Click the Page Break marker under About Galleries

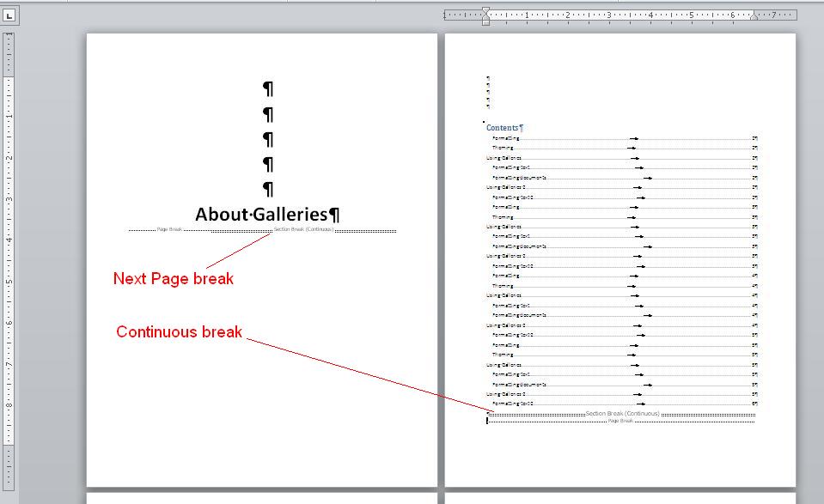point(169,230)
